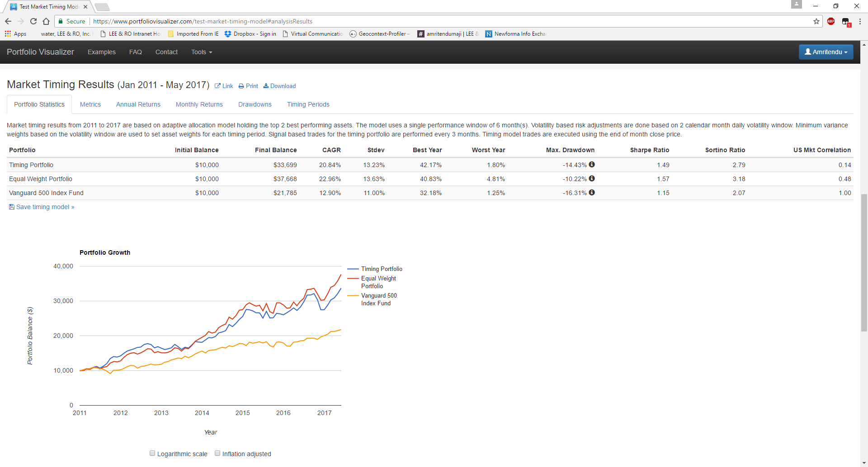This screenshot has width=868, height=467.
Task: Click info icon next to -10.22% drawdown
Action: coord(591,179)
